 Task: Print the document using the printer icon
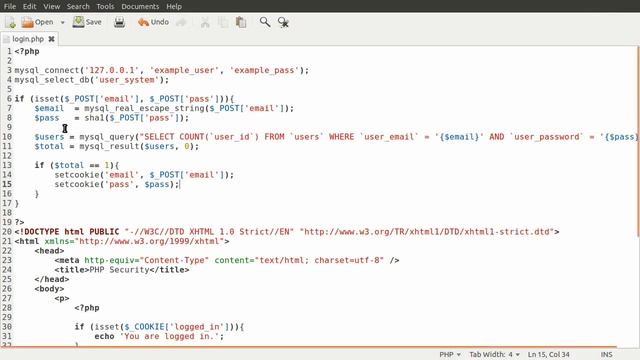120,22
